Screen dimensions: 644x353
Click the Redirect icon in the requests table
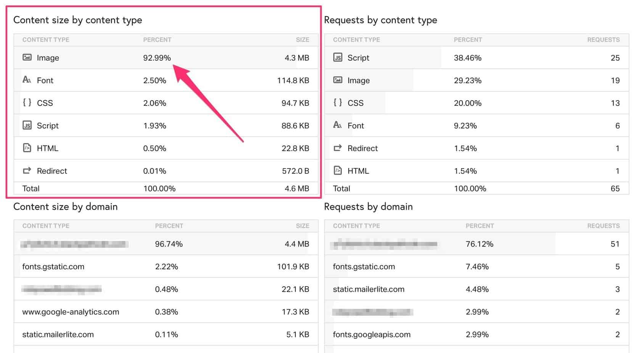pos(337,148)
